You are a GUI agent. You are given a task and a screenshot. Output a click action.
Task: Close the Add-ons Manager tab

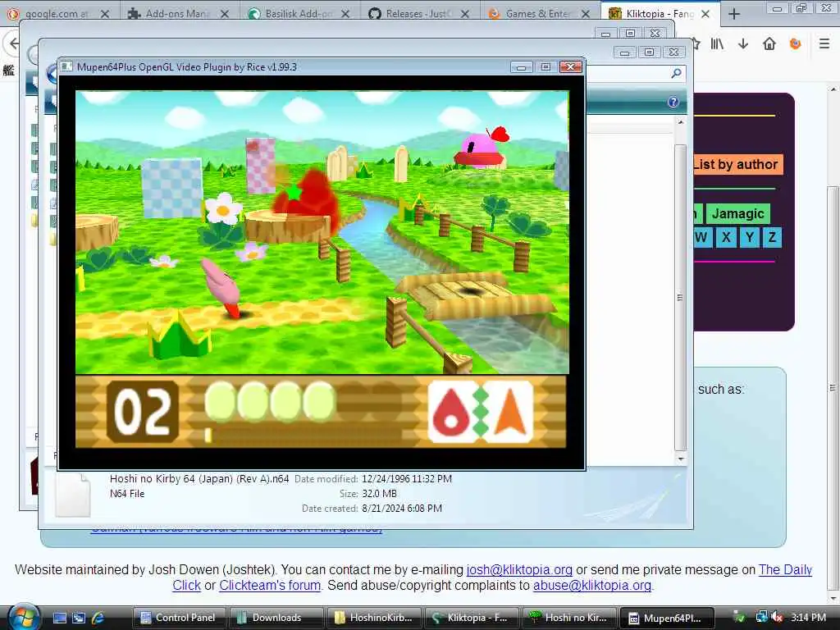[x=225, y=14]
